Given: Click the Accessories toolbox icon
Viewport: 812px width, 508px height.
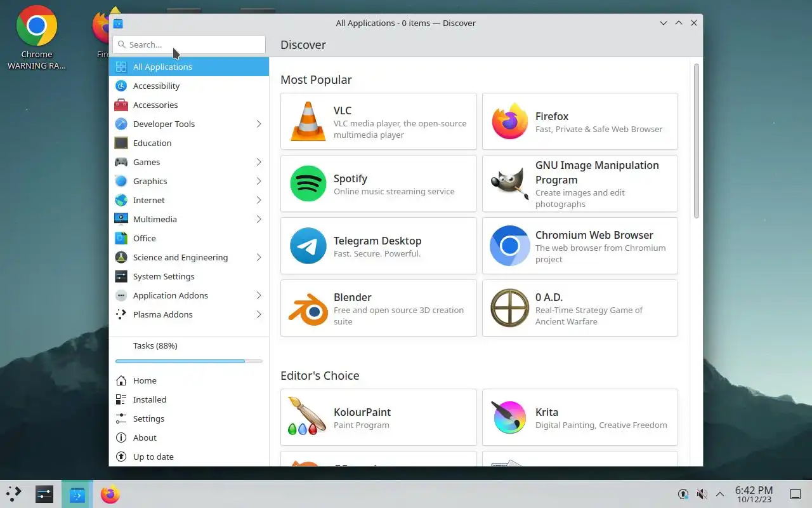Looking at the screenshot, I should pyautogui.click(x=121, y=105).
